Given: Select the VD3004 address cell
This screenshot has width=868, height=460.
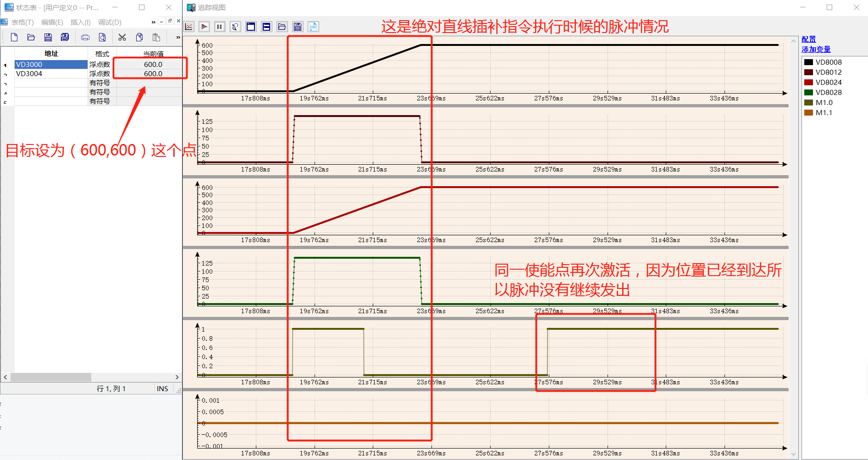Looking at the screenshot, I should 51,74.
